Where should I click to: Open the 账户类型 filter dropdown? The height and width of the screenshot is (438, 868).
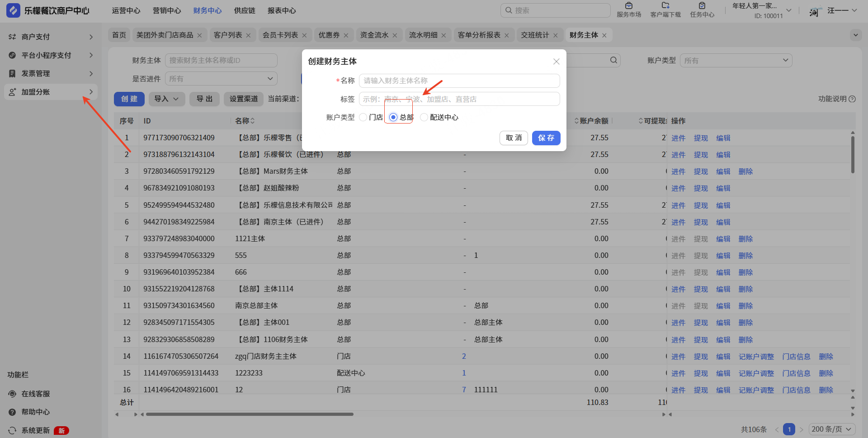pos(736,61)
